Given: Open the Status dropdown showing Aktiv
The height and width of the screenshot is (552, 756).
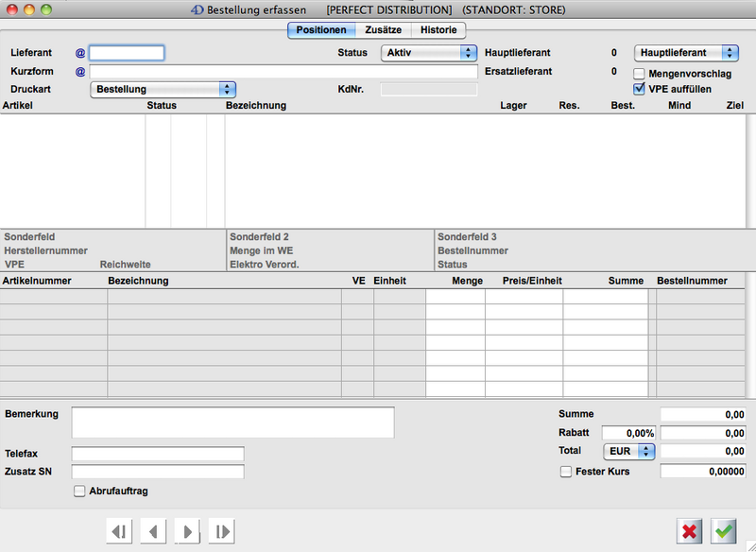Looking at the screenshot, I should click(429, 53).
